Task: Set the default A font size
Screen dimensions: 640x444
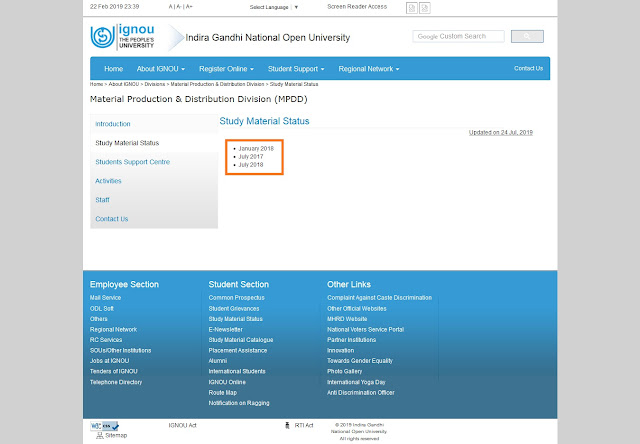Action: tap(170, 7)
